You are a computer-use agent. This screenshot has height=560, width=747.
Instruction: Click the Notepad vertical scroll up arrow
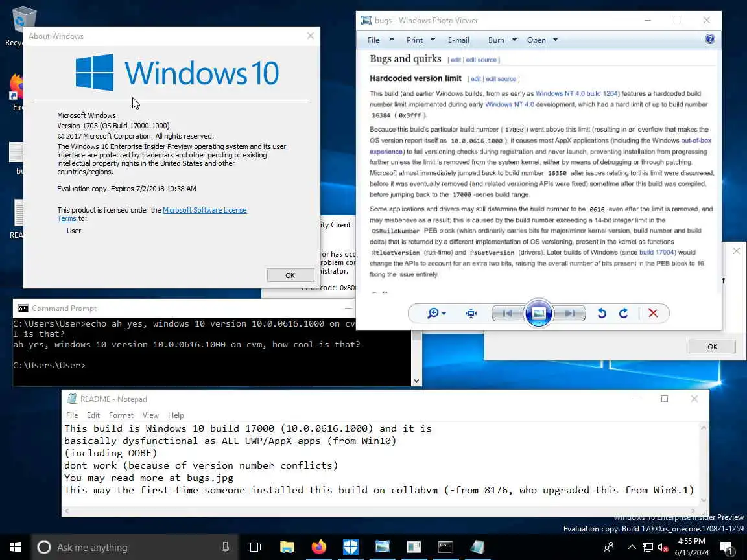(x=703, y=428)
